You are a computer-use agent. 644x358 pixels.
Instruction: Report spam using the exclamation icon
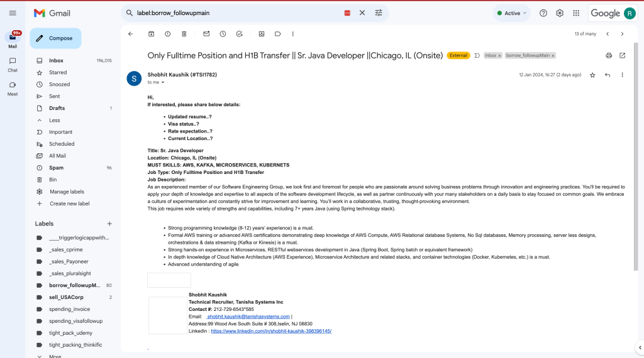167,34
